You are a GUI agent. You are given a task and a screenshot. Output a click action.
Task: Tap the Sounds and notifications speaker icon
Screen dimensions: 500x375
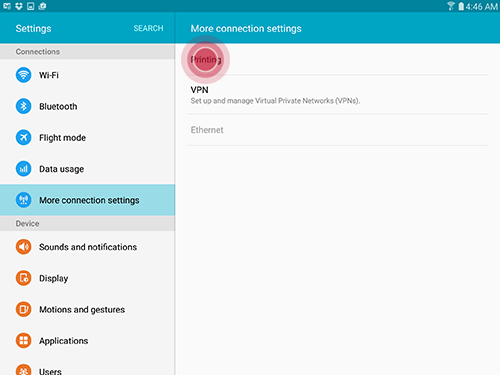(x=23, y=247)
